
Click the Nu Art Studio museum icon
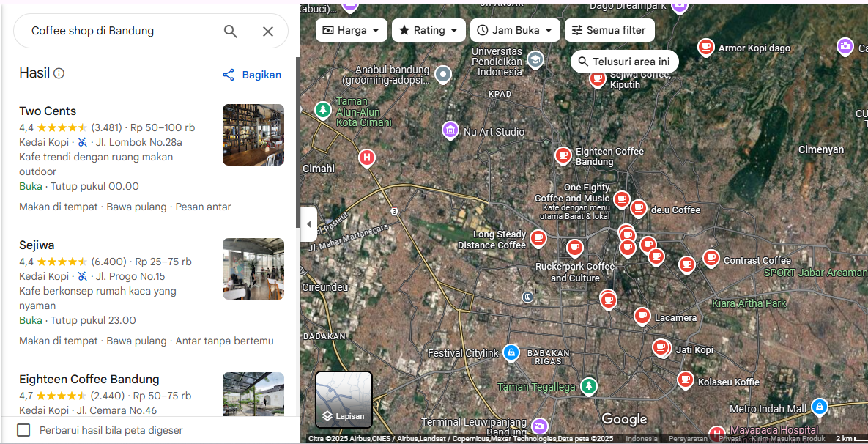[450, 130]
